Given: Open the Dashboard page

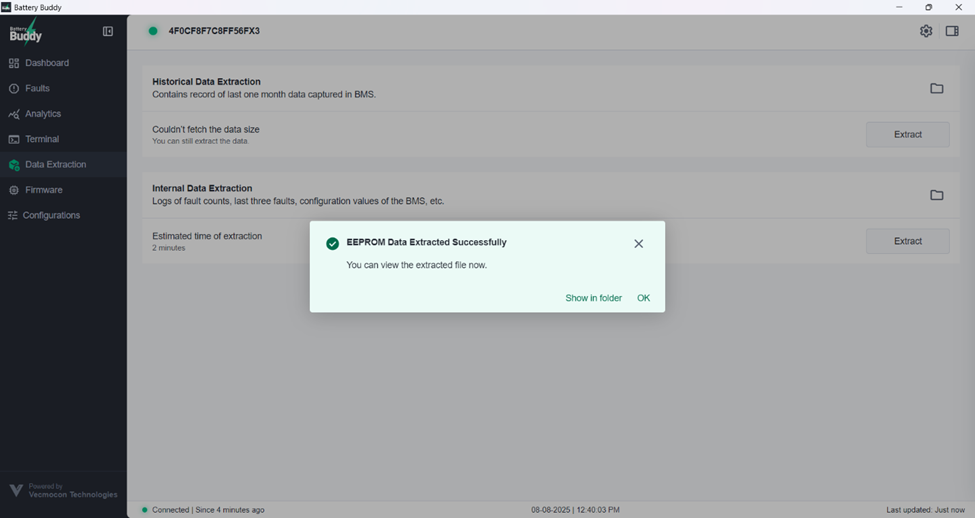Looking at the screenshot, I should coord(47,63).
